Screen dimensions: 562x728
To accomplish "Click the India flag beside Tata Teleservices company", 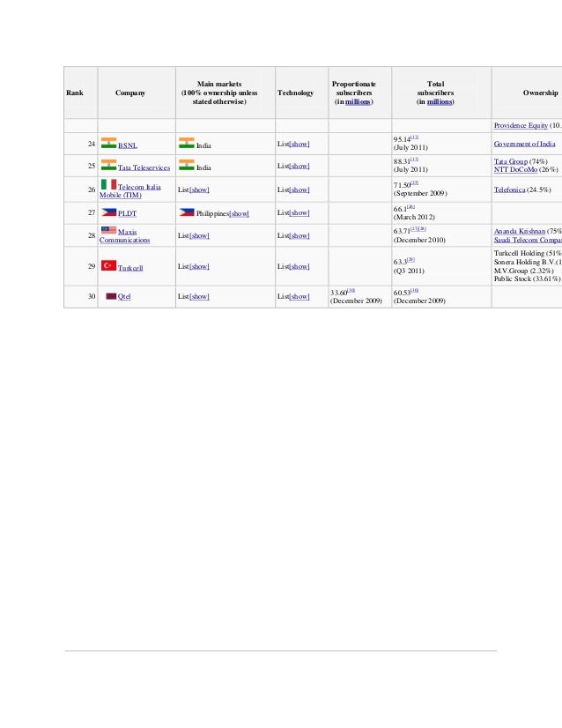I will coord(108,166).
